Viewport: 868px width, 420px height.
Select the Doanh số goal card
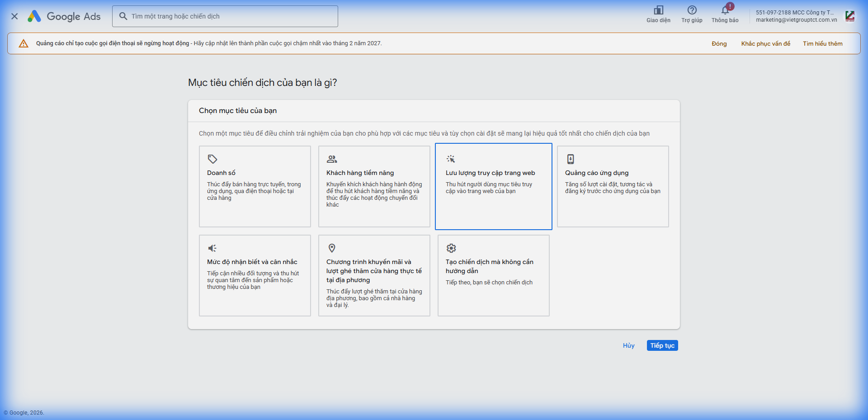[255, 186]
